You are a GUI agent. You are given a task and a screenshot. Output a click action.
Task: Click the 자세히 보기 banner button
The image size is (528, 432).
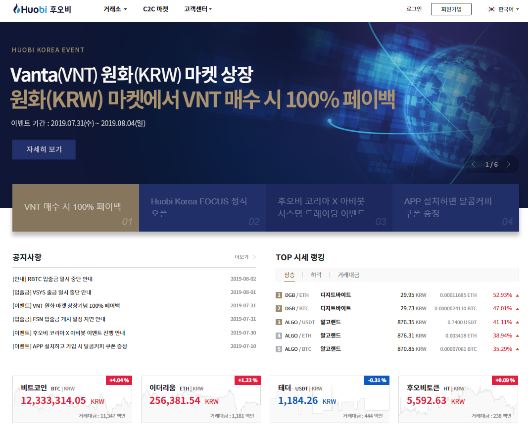44,149
